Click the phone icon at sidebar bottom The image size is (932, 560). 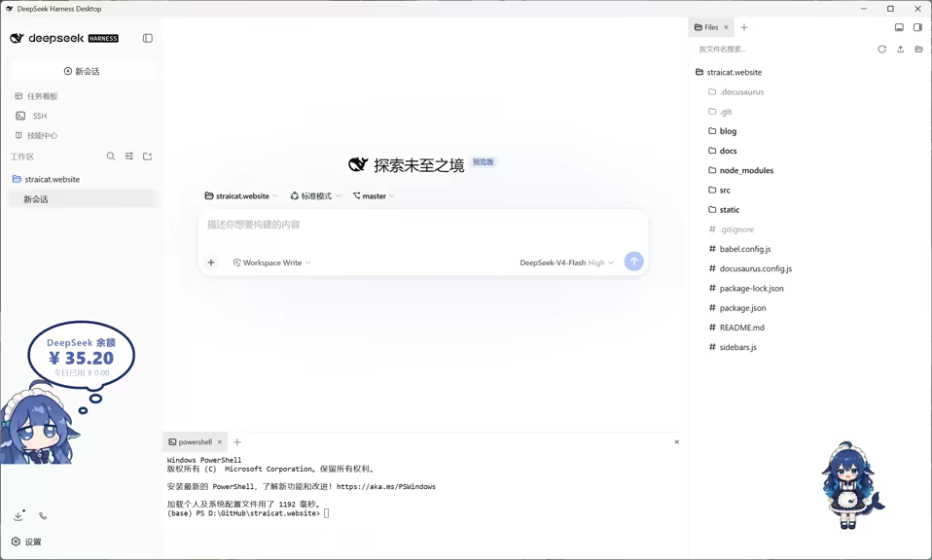[43, 516]
